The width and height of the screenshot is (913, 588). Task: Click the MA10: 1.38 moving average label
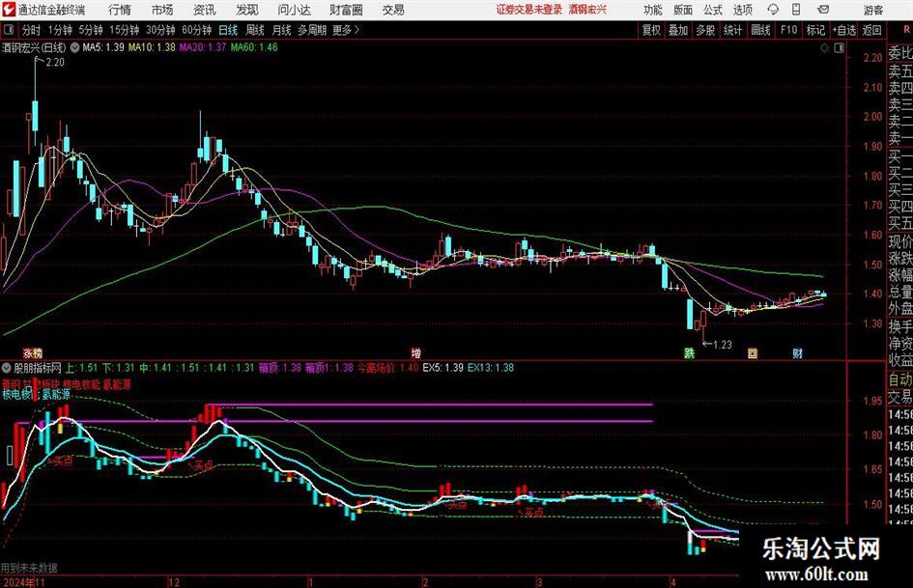point(152,47)
